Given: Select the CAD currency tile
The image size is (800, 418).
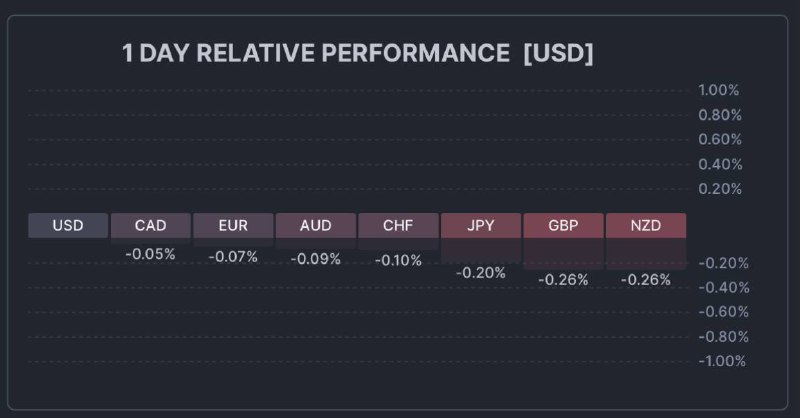Looking at the screenshot, I should [x=150, y=225].
